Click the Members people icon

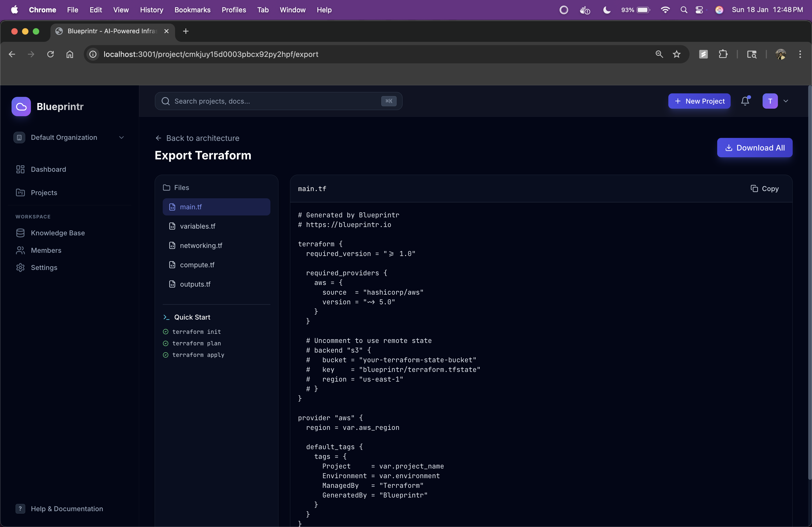[x=20, y=250]
